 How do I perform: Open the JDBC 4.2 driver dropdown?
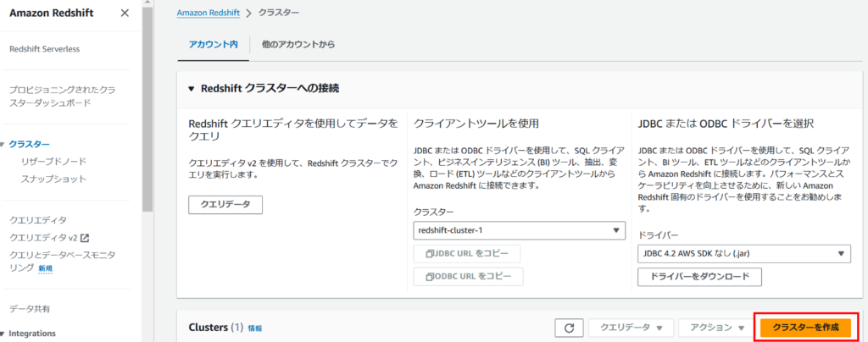pyautogui.click(x=744, y=254)
